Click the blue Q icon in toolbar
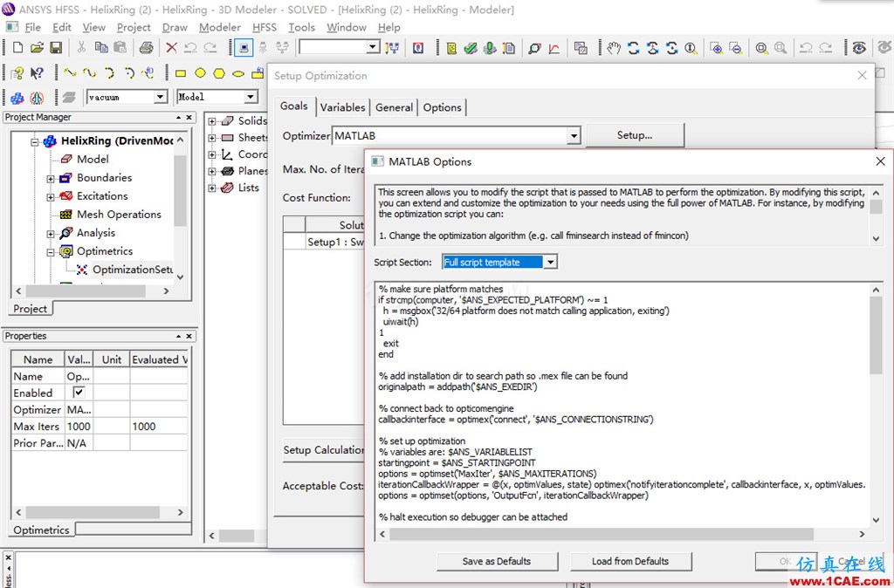This screenshot has width=894, height=588. tap(418, 49)
